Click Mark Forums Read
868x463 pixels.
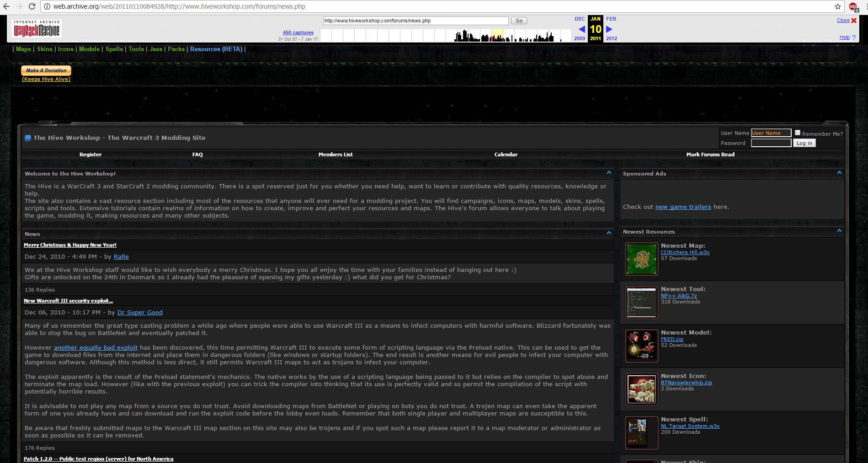coord(710,154)
